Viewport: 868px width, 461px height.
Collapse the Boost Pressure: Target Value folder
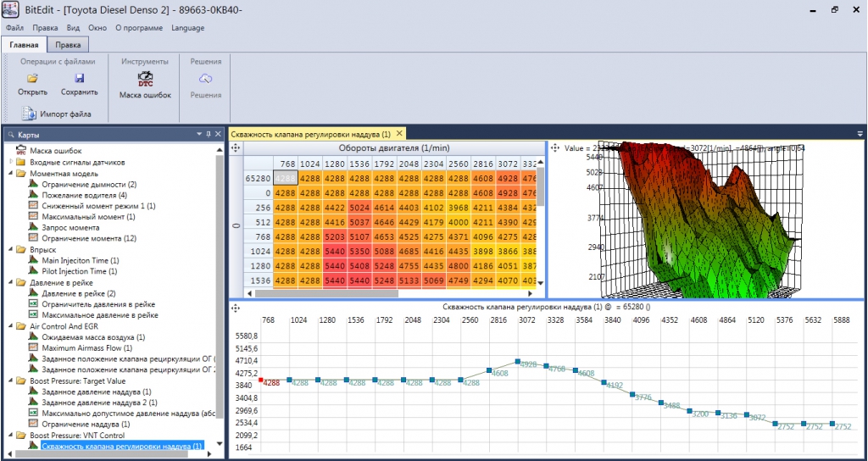pyautogui.click(x=11, y=381)
